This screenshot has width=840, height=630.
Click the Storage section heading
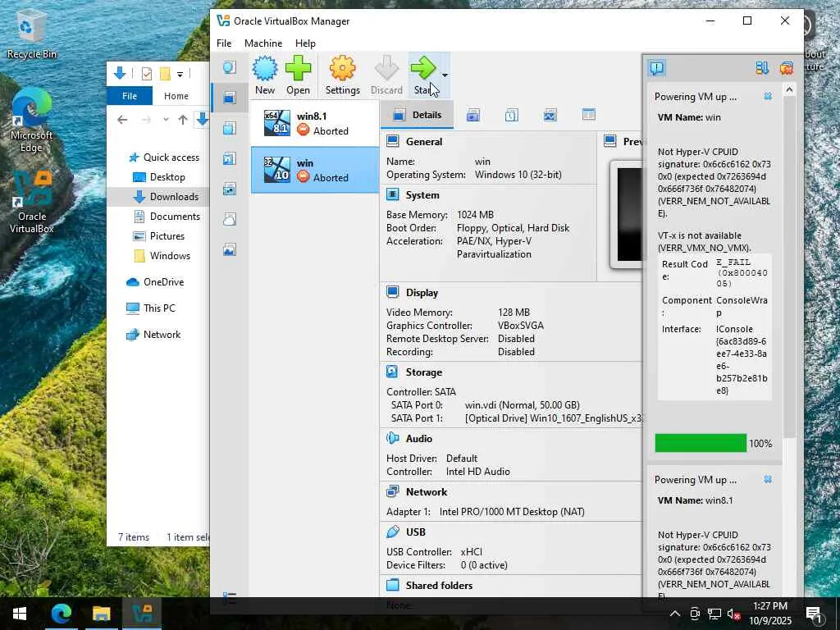click(x=424, y=372)
